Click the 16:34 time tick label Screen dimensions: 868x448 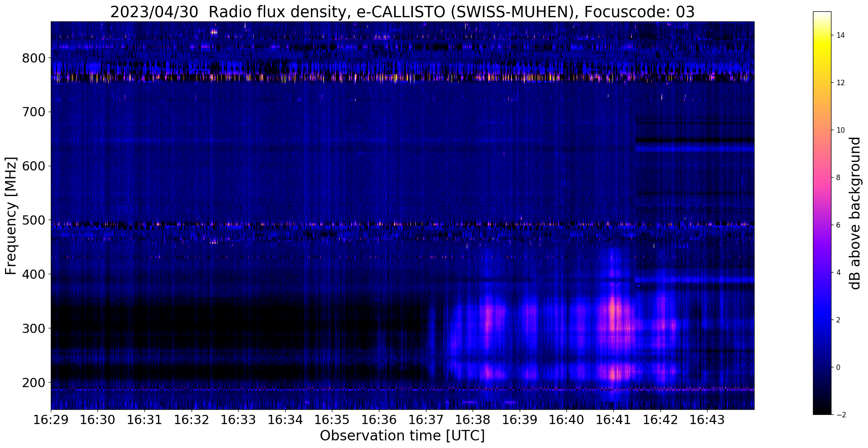[x=286, y=419]
